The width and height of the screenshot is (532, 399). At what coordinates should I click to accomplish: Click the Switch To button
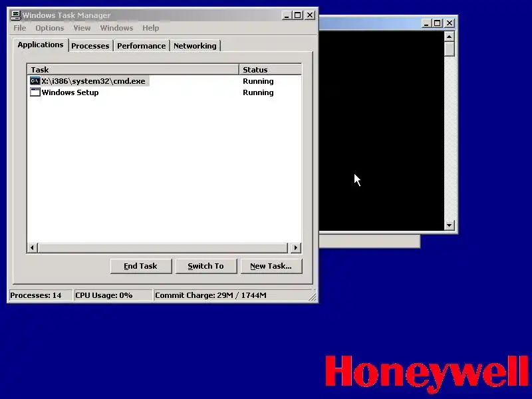(x=206, y=266)
